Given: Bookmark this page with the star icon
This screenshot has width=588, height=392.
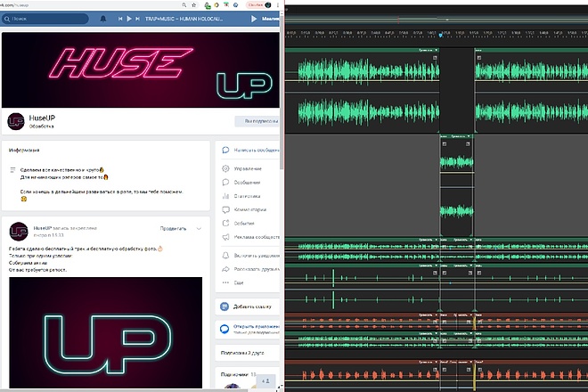Looking at the screenshot, I should 194,4.
